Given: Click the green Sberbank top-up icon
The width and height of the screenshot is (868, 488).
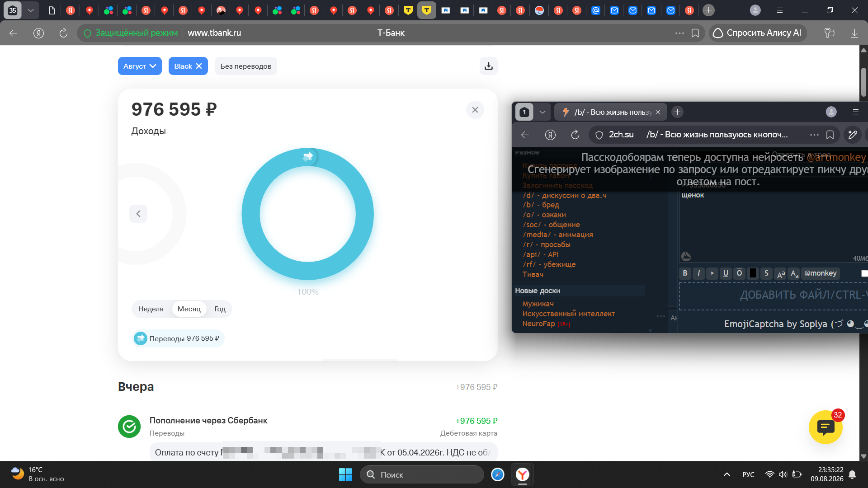Looking at the screenshot, I should (129, 427).
